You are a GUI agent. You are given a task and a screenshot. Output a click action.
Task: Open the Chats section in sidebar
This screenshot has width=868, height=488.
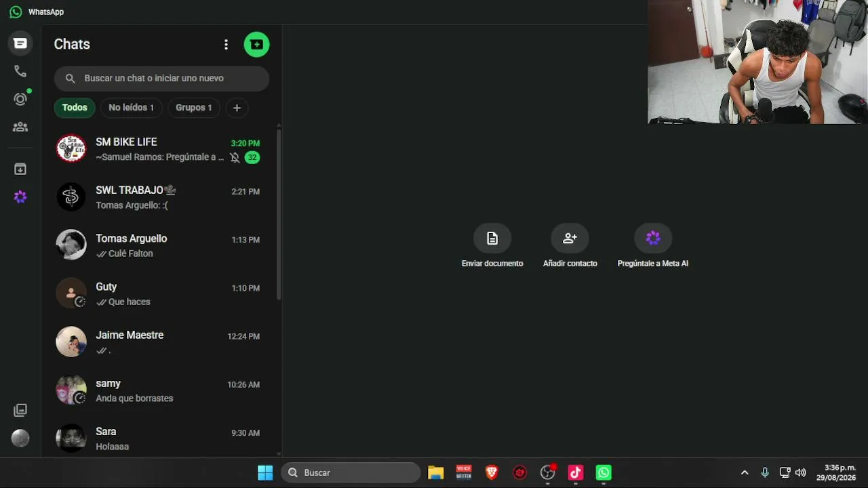[20, 43]
